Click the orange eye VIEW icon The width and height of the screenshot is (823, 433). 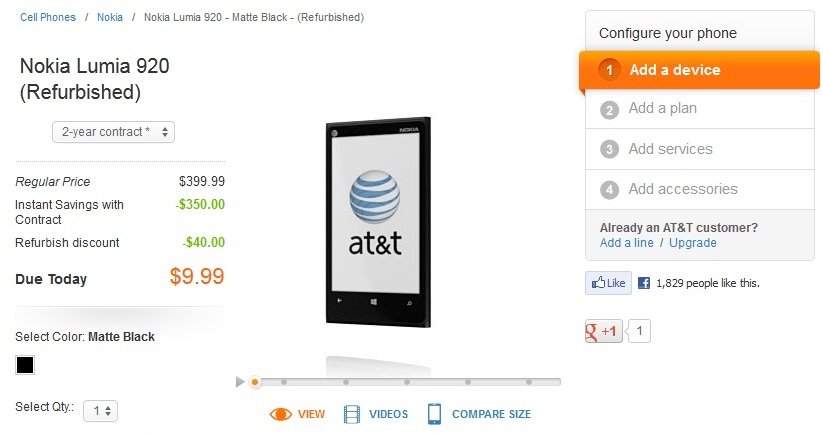(x=280, y=414)
